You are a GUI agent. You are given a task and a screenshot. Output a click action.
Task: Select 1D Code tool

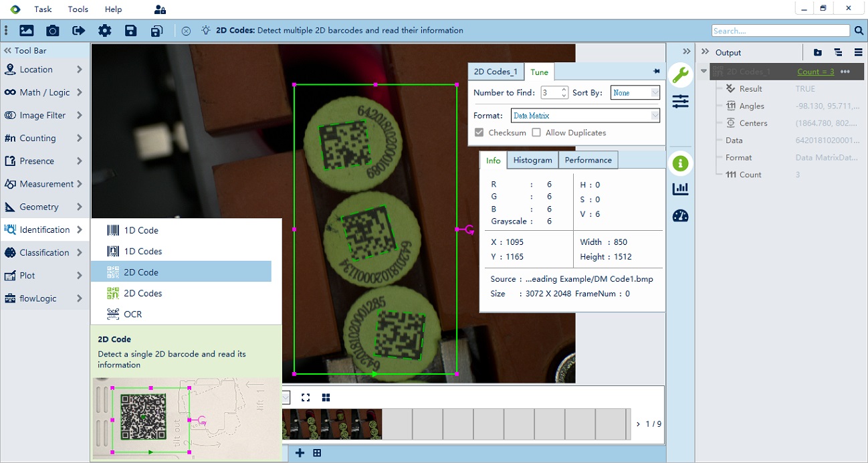pos(181,230)
